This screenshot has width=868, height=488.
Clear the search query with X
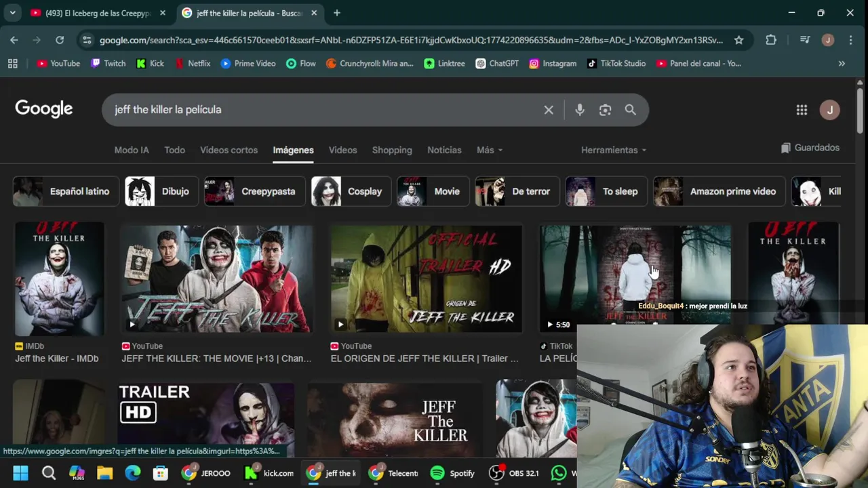549,110
